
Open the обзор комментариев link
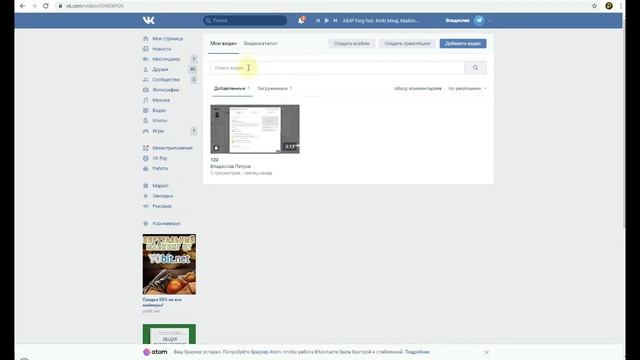pos(418,88)
